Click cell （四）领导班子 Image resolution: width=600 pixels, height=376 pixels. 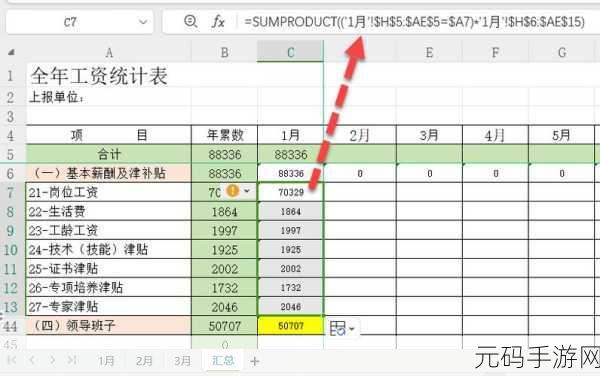point(109,326)
